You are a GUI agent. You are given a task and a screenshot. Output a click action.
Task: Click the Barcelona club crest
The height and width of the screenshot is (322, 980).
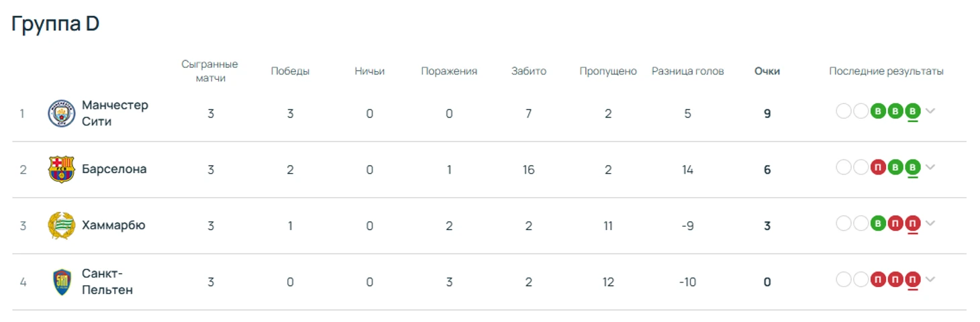tap(62, 169)
